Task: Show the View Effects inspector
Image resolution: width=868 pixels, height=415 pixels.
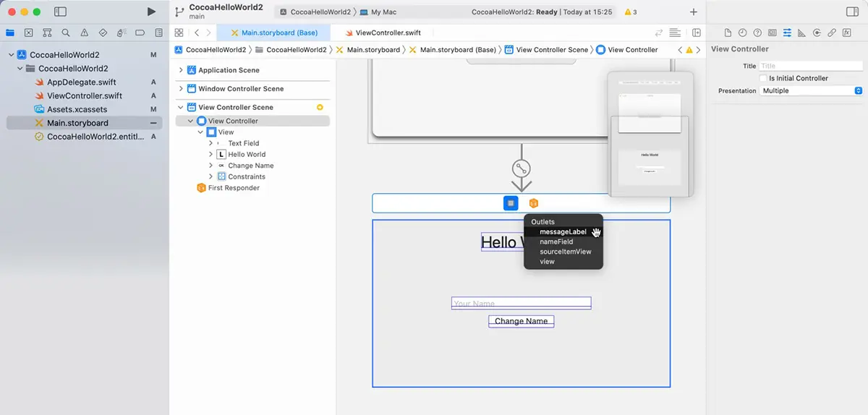Action: click(846, 33)
